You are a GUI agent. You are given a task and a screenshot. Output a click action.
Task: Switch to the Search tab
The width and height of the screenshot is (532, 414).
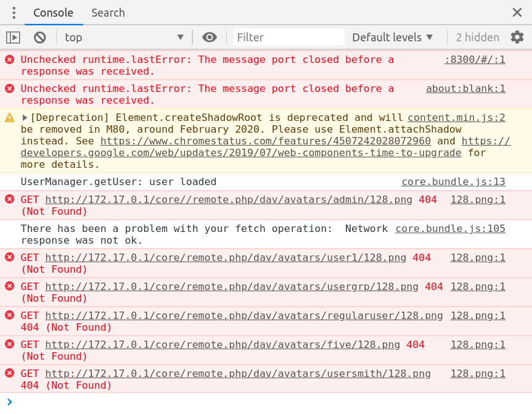pyautogui.click(x=107, y=12)
